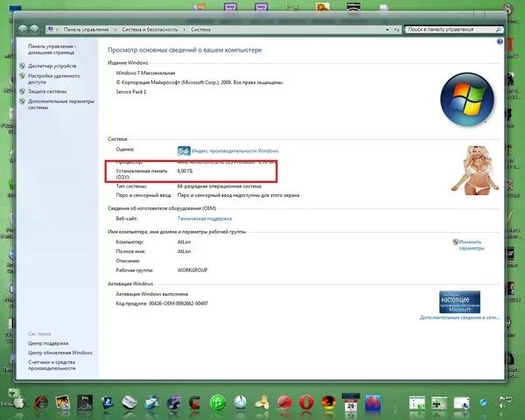Viewport: 525px width, 420px height.
Task: Click the blue swirl icon in dock
Action: tap(484, 402)
